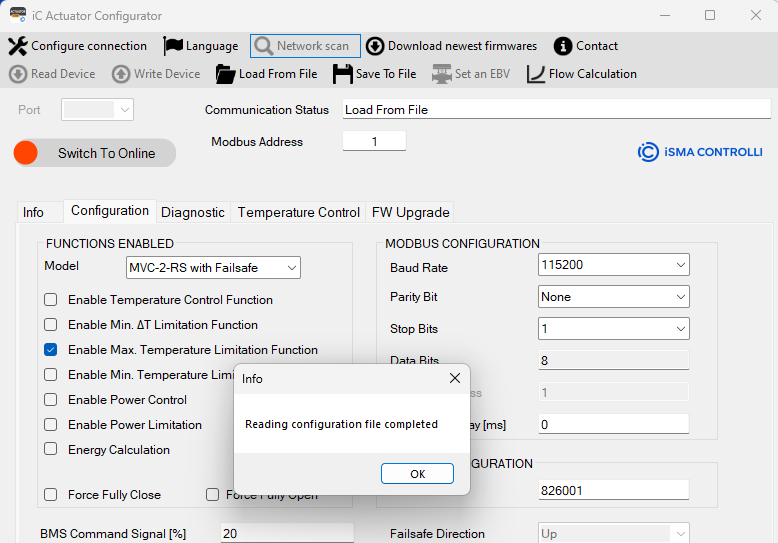Expand the Stop Bits dropdown
This screenshot has height=543, width=778.
[x=614, y=329]
